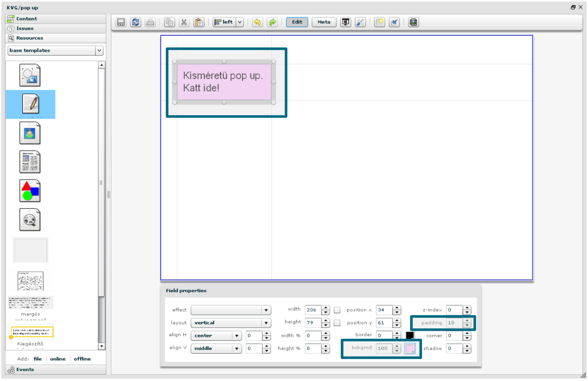This screenshot has width=588, height=381.
Task: Click the tools wrench icon
Action: (360, 22)
